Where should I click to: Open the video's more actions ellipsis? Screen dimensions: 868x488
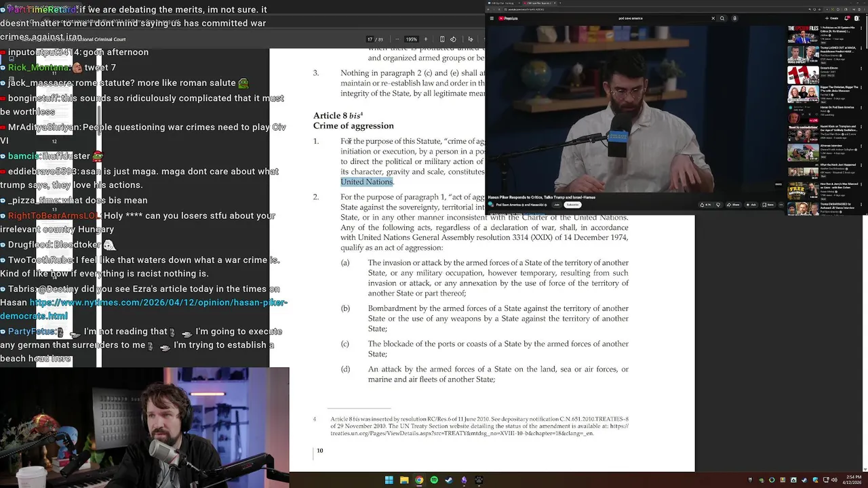point(781,205)
